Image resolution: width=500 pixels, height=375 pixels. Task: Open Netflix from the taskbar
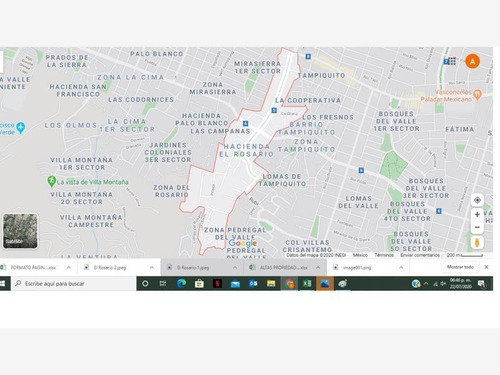pos(217,284)
